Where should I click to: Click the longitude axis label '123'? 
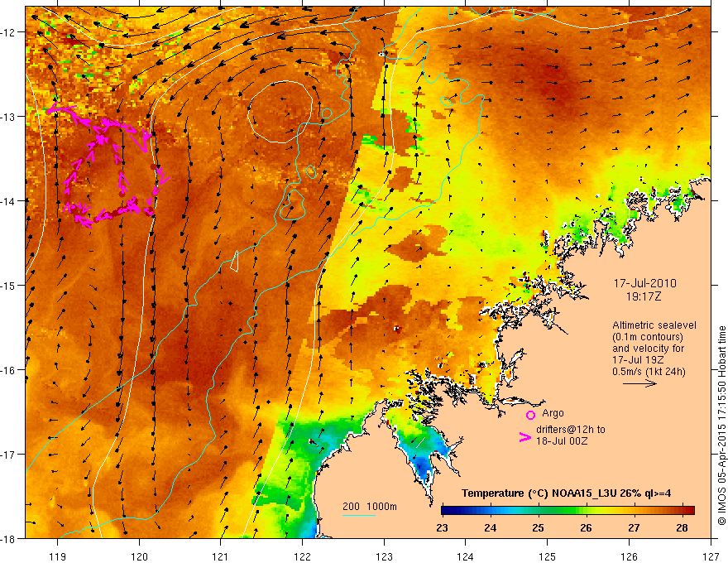click(x=384, y=556)
